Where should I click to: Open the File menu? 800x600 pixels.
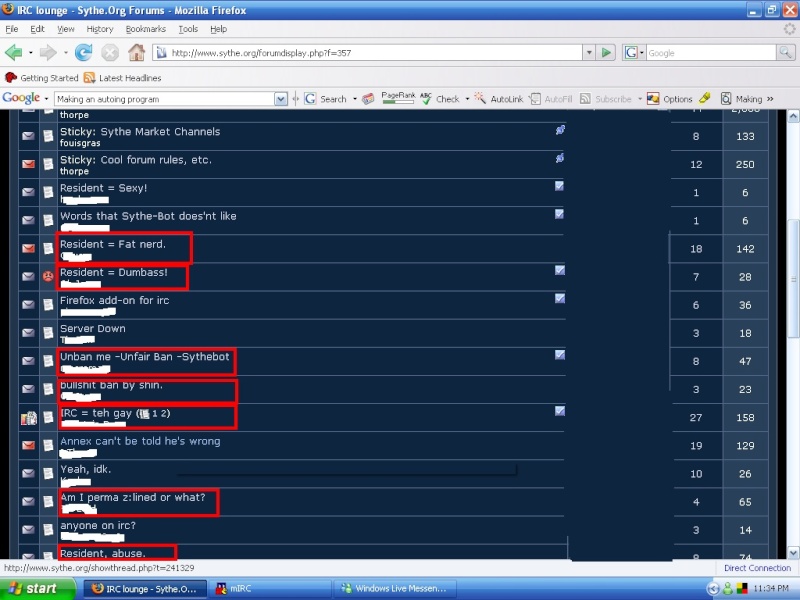[x=12, y=29]
